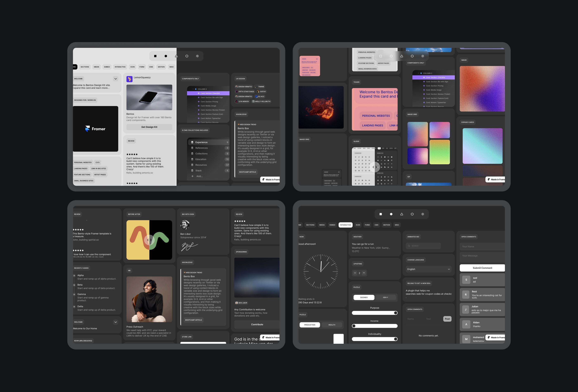Screen dimensions: 578x392
Task: Click the LemonSqueezy logo icon
Action: coord(129,79)
